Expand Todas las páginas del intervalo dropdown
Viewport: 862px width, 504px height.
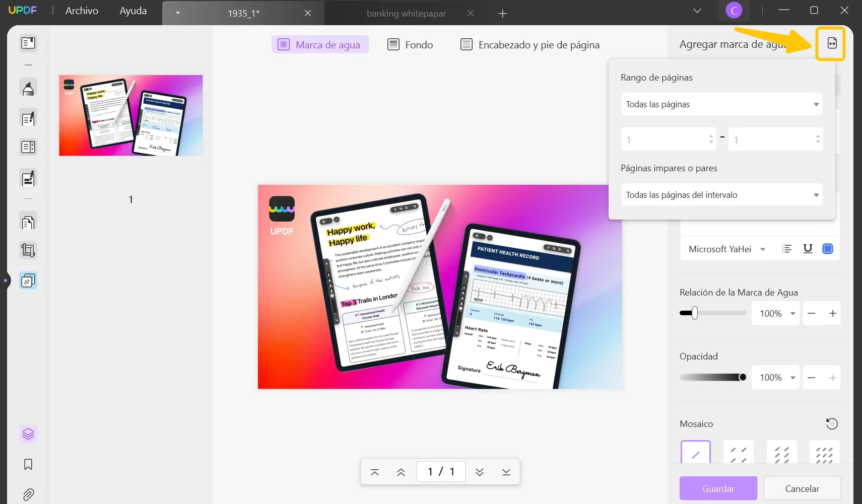click(x=721, y=195)
